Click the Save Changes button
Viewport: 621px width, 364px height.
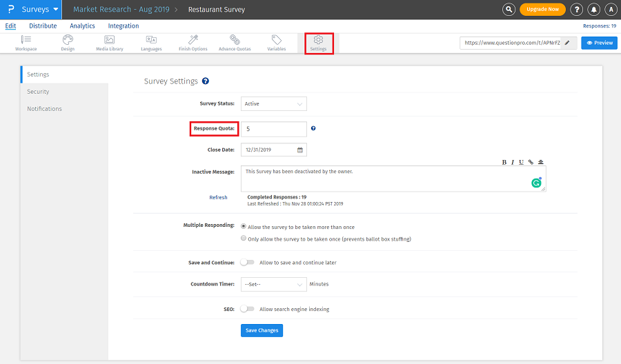(262, 331)
